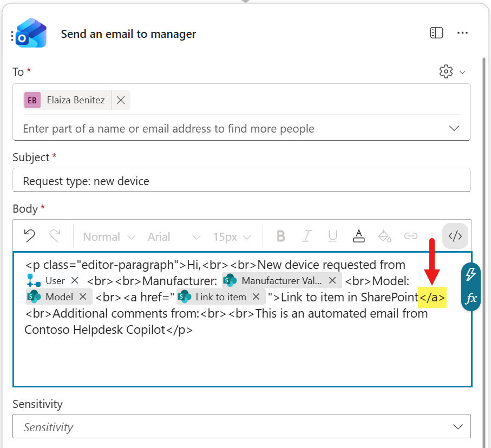
Task: Click the undo arrow icon
Action: click(x=30, y=236)
